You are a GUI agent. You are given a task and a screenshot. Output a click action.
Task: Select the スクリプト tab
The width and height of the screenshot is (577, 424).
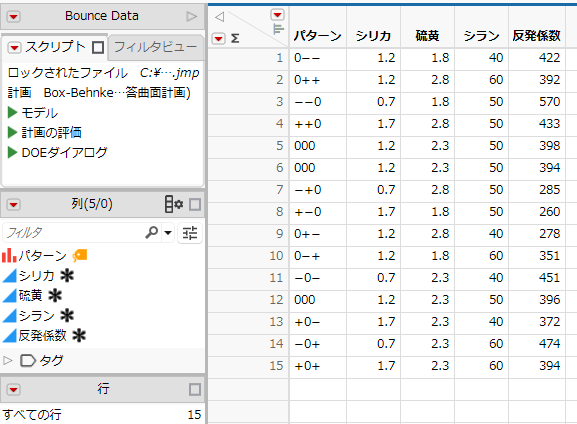point(55,47)
